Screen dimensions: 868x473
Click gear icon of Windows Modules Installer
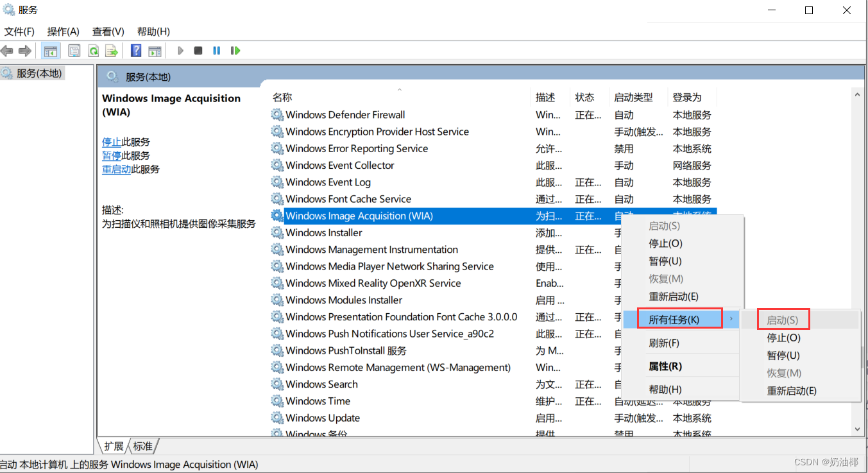pyautogui.click(x=277, y=300)
